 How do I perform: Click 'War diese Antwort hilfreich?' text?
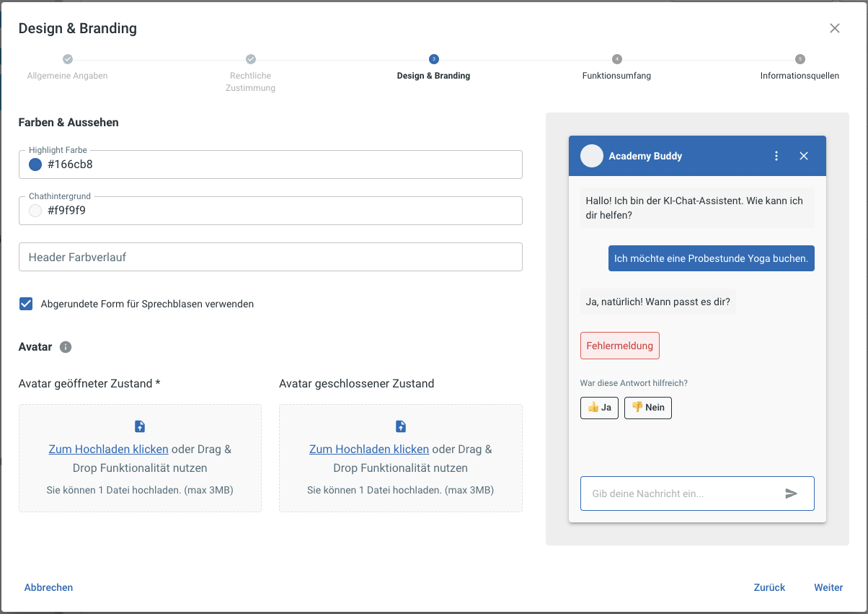(x=634, y=383)
